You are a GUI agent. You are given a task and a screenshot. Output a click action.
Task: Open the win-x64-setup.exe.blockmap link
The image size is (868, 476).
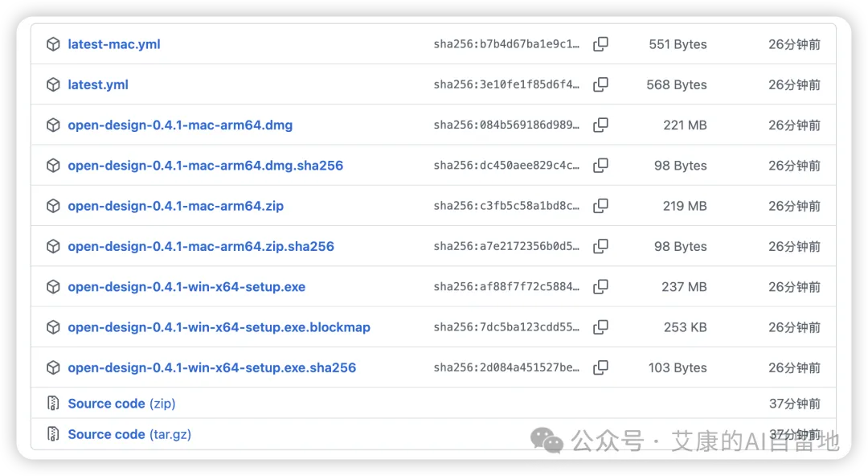pyautogui.click(x=219, y=327)
